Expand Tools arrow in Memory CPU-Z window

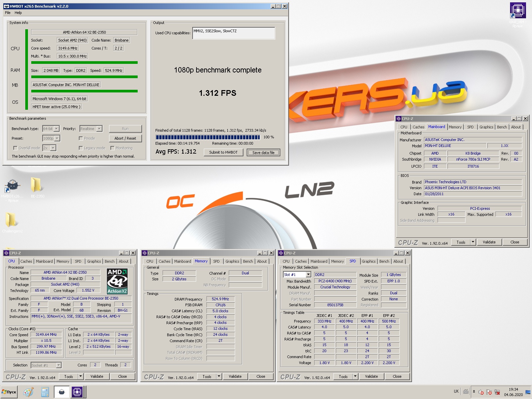coord(219,376)
